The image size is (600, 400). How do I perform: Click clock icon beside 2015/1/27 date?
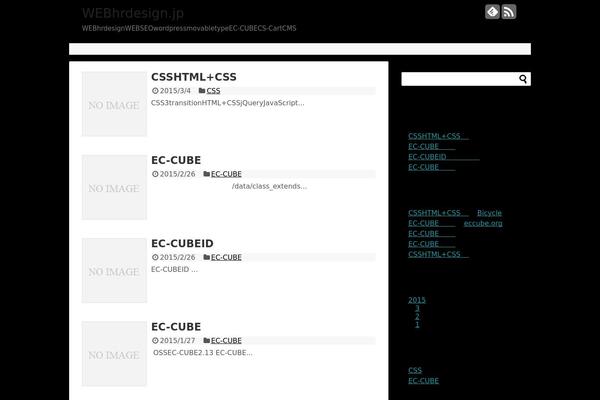pyautogui.click(x=155, y=341)
